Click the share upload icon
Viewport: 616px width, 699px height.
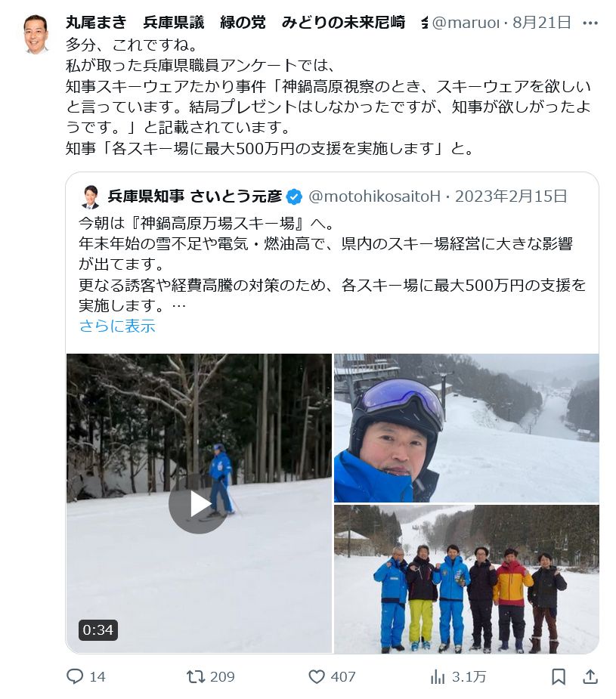tap(590, 676)
